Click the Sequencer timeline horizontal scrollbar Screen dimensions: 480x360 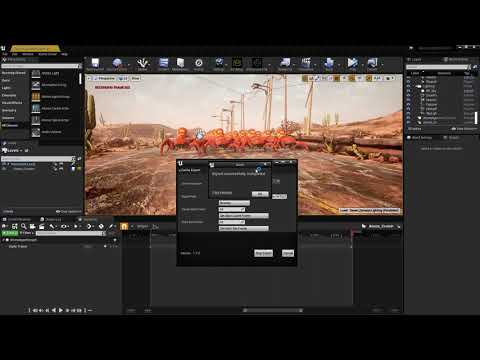click(x=272, y=310)
